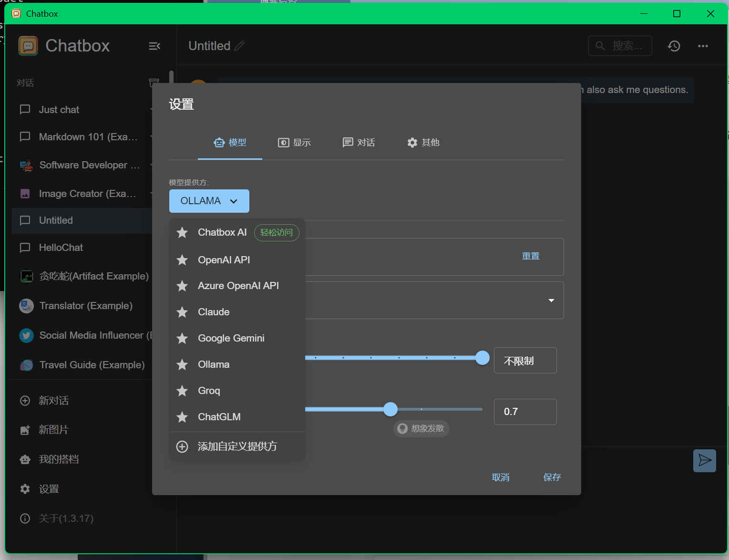The width and height of the screenshot is (729, 560).
Task: Click the archive icon beside 对话 header
Action: pyautogui.click(x=154, y=83)
